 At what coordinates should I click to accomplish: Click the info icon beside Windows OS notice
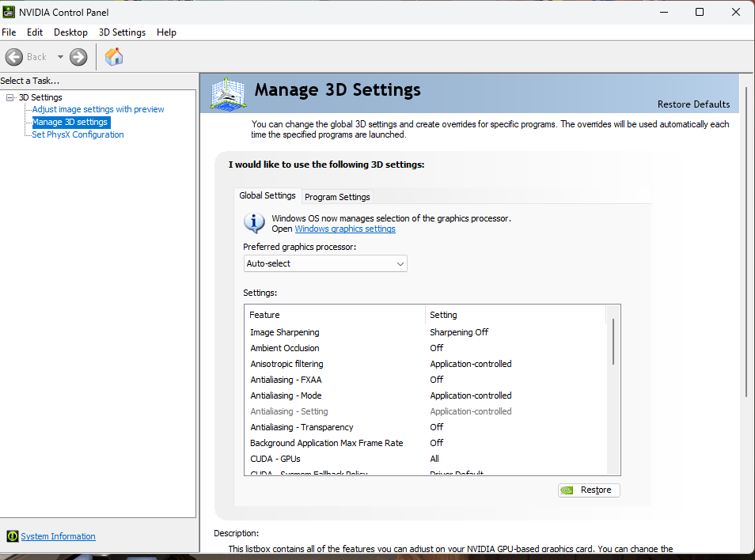pyautogui.click(x=254, y=223)
